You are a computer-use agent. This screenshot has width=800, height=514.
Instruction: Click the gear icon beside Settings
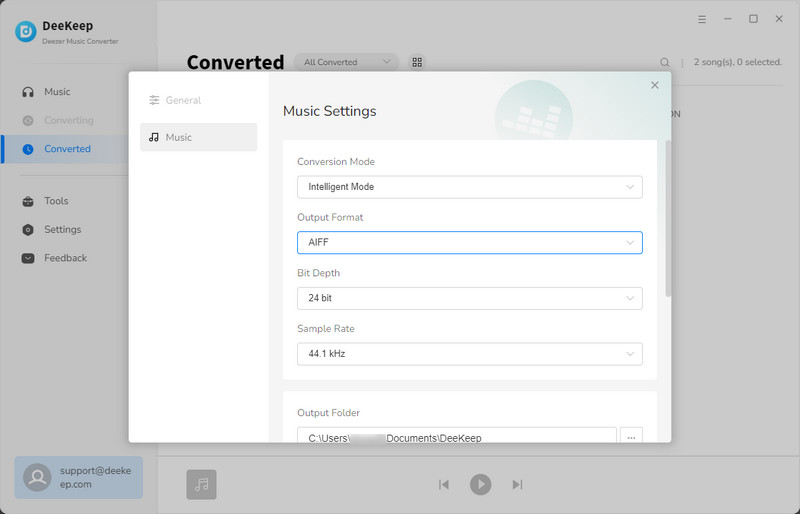(x=28, y=230)
